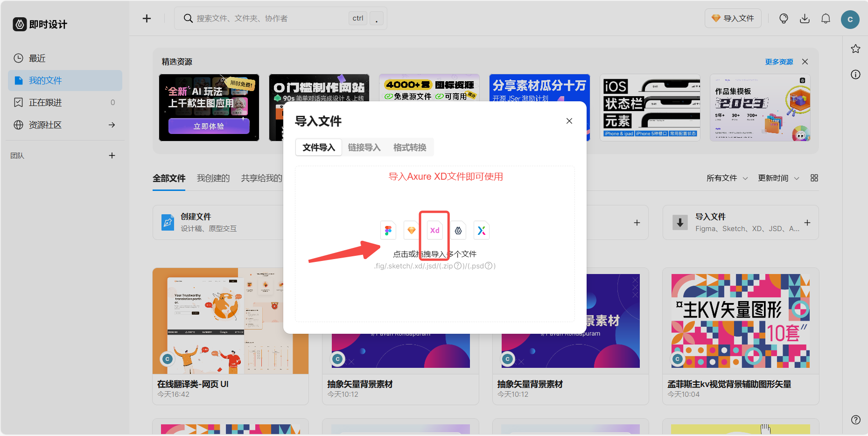Image resolution: width=868 pixels, height=436 pixels.
Task: Switch to the 共享给我的 tab
Action: click(262, 178)
